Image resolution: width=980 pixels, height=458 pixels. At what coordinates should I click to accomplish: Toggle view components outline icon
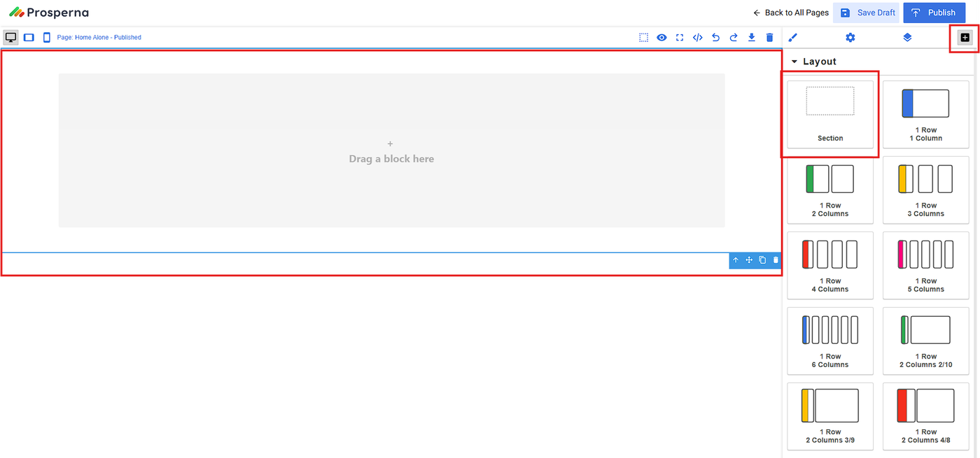point(643,38)
